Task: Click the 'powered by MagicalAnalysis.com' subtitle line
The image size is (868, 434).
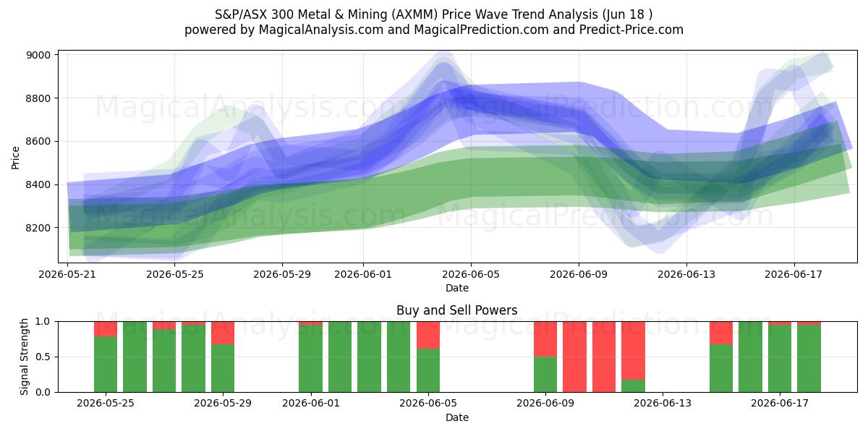Action: click(434, 30)
